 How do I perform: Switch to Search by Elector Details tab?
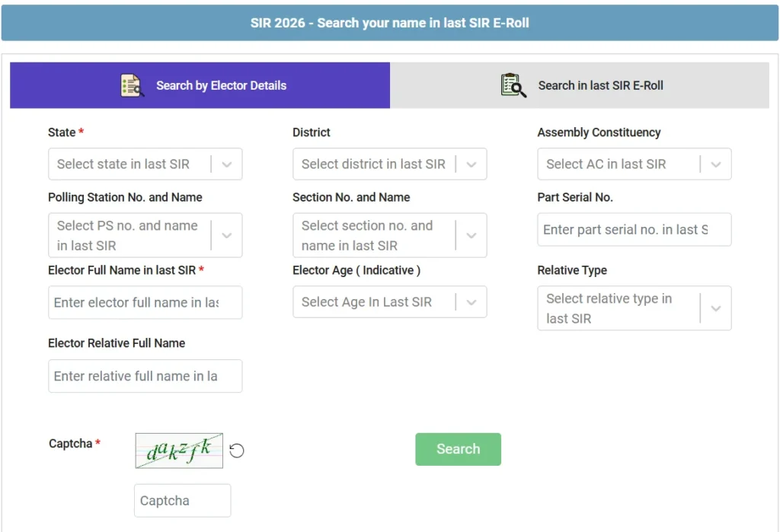click(221, 85)
